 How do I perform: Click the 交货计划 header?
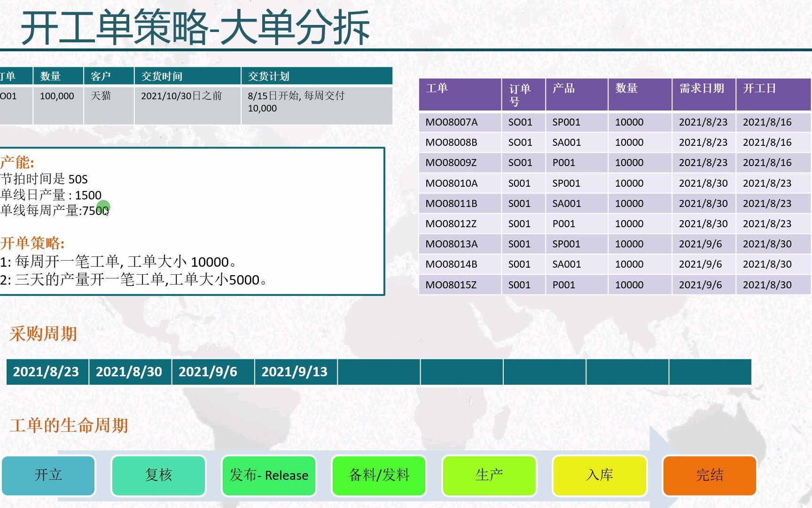tap(317, 76)
